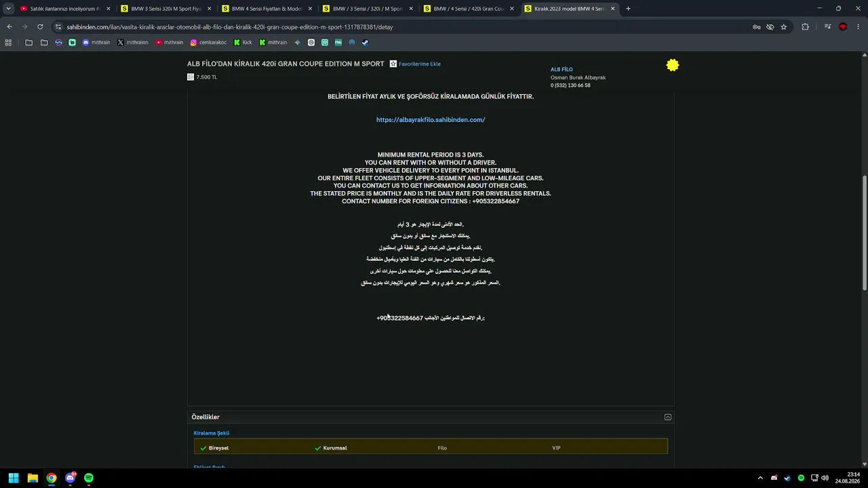868x488 pixels.
Task: Open the tab search dropdown arrow
Action: pyautogui.click(x=8, y=9)
